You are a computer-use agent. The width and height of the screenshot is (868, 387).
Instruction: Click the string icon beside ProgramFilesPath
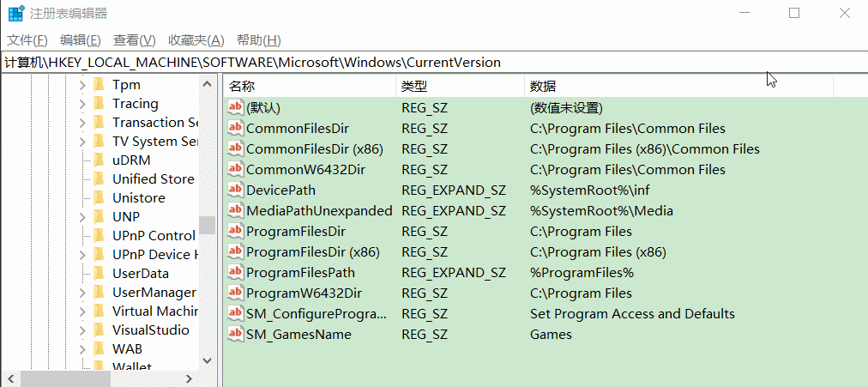pos(236,273)
